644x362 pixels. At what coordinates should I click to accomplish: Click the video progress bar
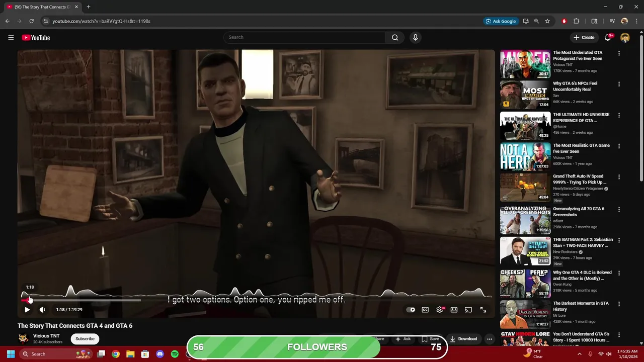[x=257, y=300]
